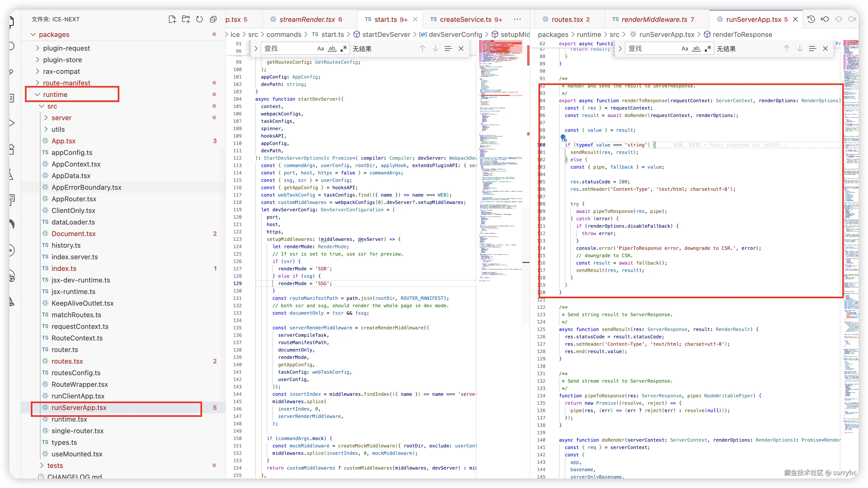Click startDevServer in the breadcrumb
Screen dimensions: 868x488
[386, 35]
